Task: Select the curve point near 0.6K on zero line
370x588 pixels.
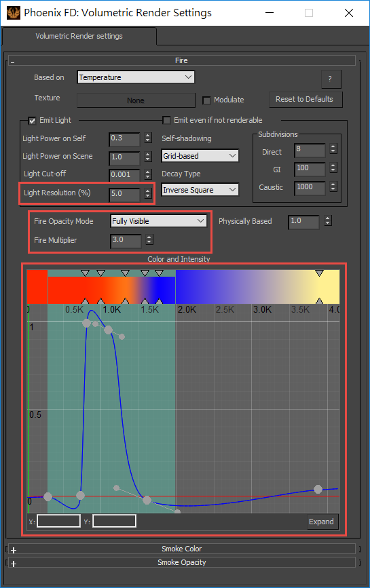Action: pyautogui.click(x=80, y=496)
